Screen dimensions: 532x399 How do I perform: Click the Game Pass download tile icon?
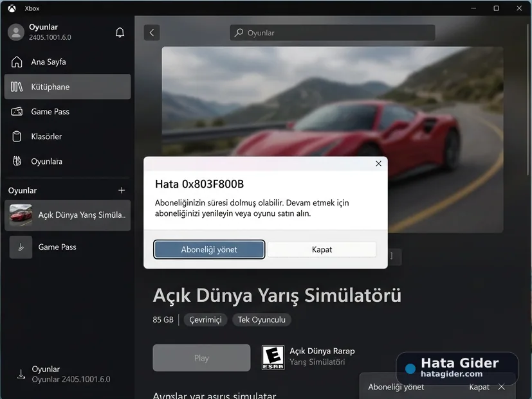click(x=21, y=247)
